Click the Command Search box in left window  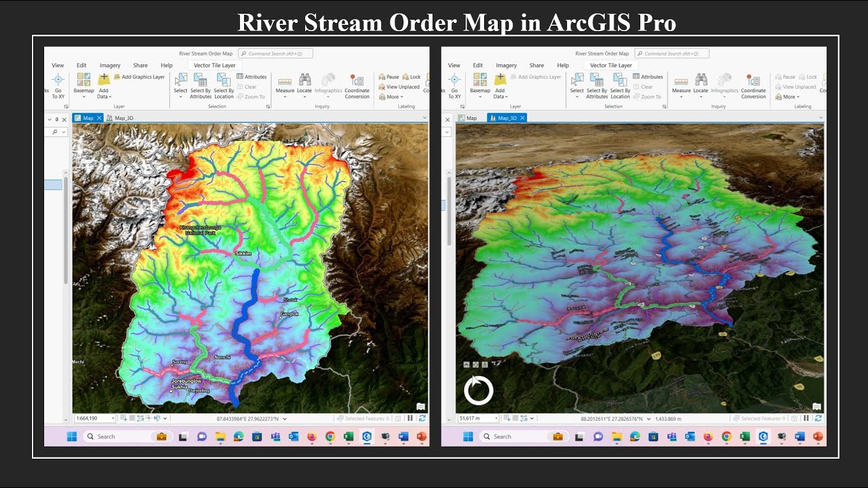click(275, 54)
